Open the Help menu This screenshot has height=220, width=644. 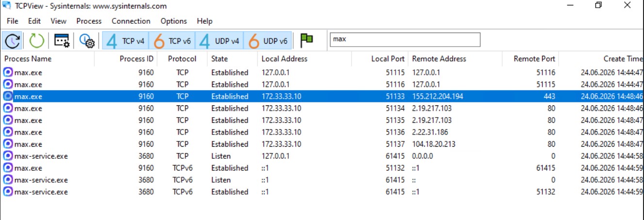tap(205, 21)
